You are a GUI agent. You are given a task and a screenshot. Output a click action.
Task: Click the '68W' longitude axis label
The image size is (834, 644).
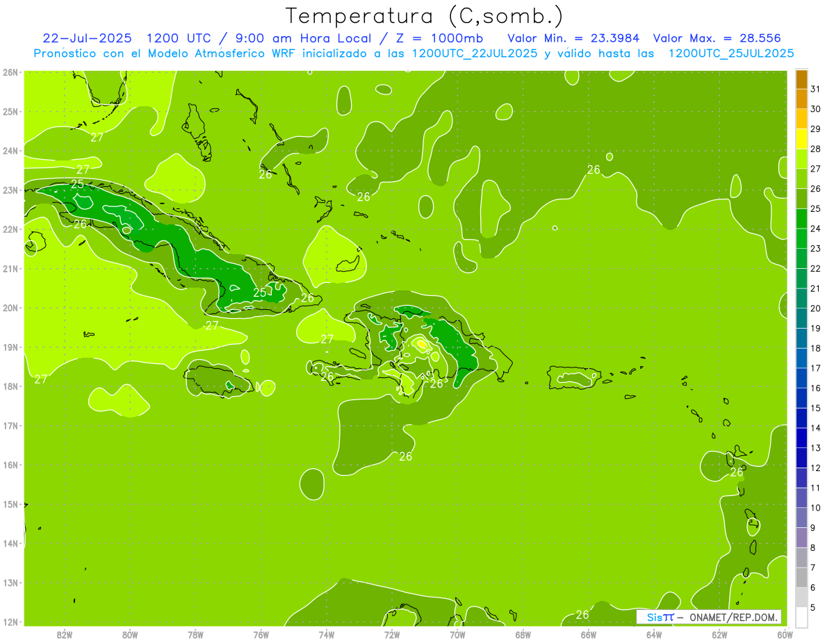pos(523,634)
